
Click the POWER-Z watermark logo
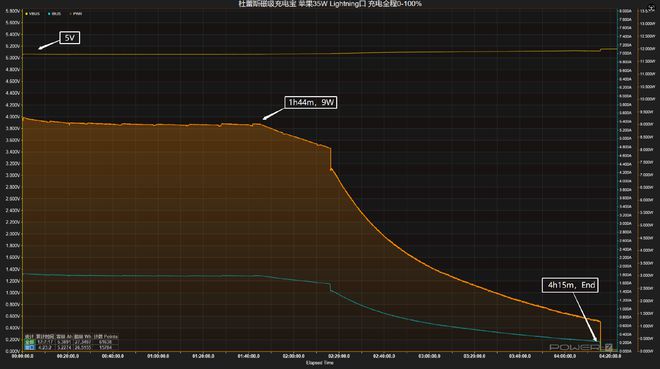pos(581,347)
